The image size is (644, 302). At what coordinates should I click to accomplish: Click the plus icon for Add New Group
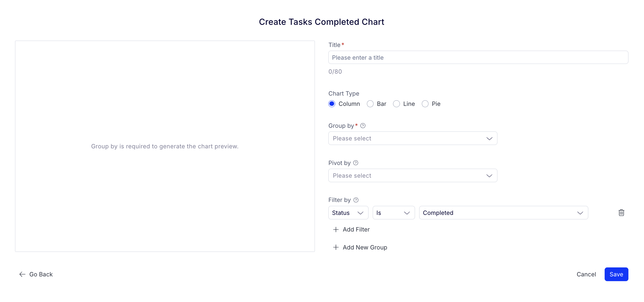tap(336, 247)
